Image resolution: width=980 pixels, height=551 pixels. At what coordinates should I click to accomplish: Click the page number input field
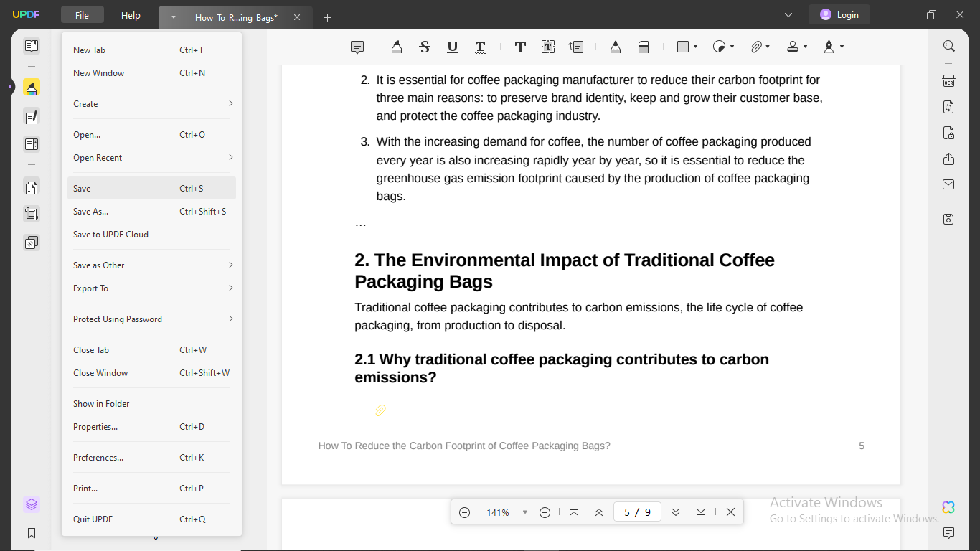tap(637, 512)
